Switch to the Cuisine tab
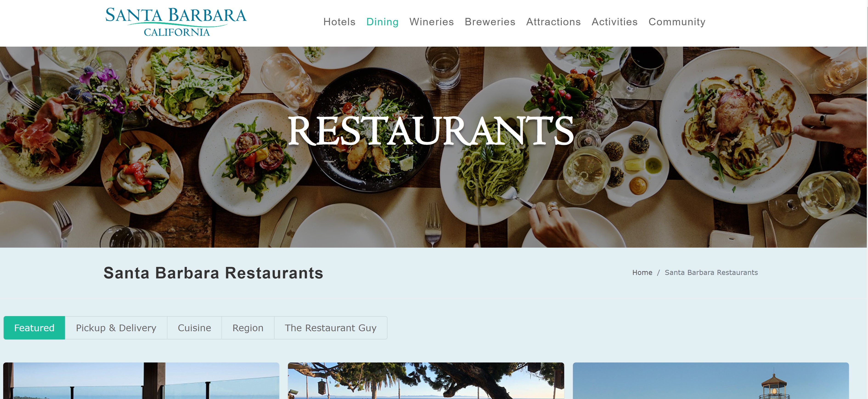 194,328
